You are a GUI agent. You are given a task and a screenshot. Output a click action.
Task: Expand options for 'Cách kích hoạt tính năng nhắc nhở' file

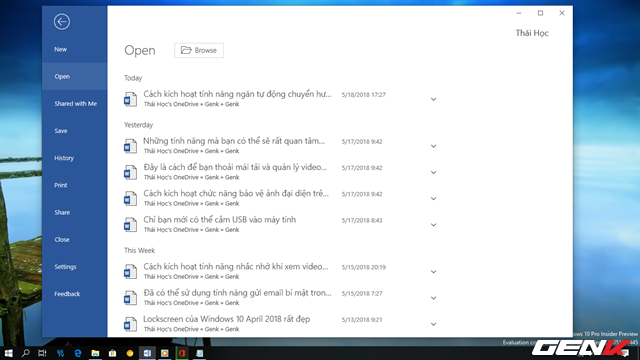(x=433, y=272)
